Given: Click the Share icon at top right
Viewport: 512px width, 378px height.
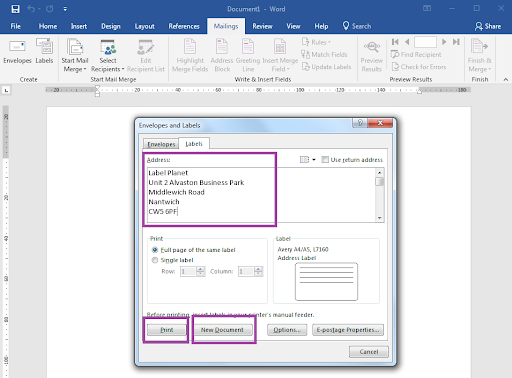Looking at the screenshot, I should [x=488, y=26].
